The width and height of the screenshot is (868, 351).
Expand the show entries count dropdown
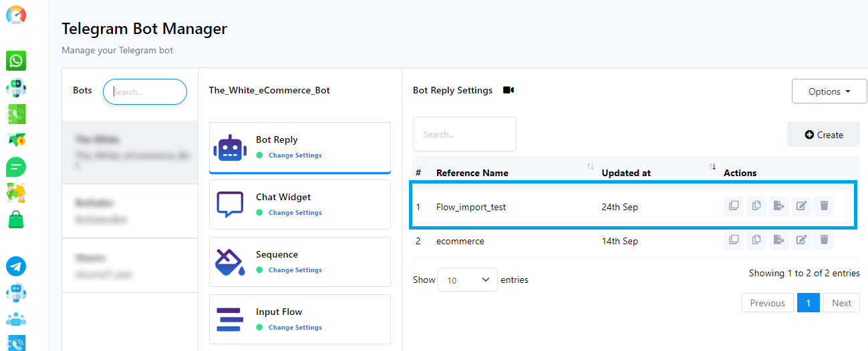[467, 280]
